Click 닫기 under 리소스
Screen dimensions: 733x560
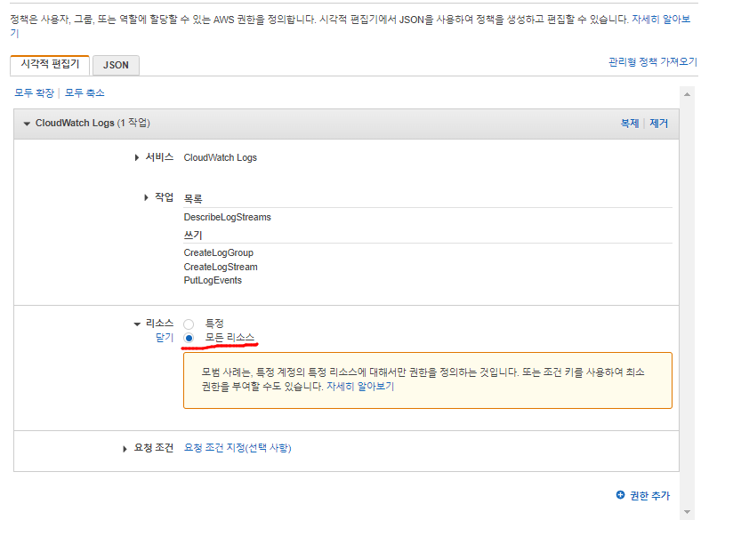click(165, 338)
